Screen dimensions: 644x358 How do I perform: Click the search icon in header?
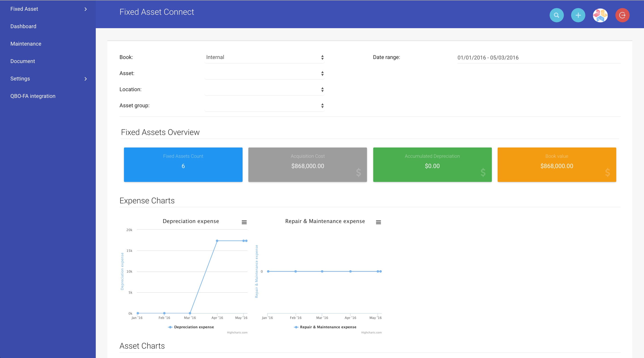tap(556, 15)
